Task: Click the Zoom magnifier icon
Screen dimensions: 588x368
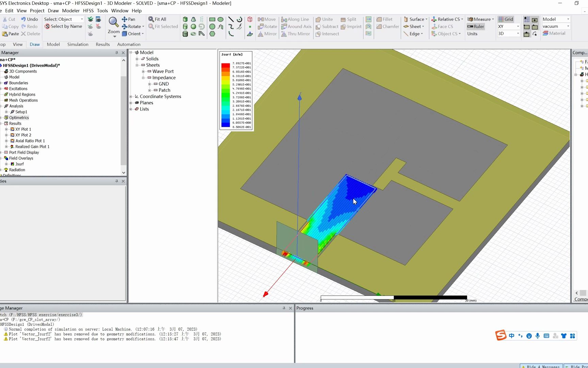Action: coord(113,22)
